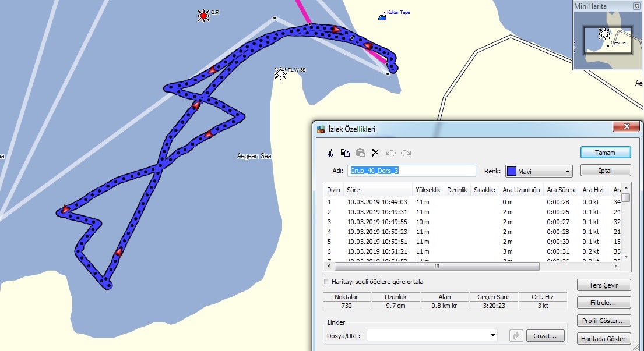Click the Ara Hızı column header
Image resolution: width=644 pixels, height=351 pixels.
tap(593, 190)
